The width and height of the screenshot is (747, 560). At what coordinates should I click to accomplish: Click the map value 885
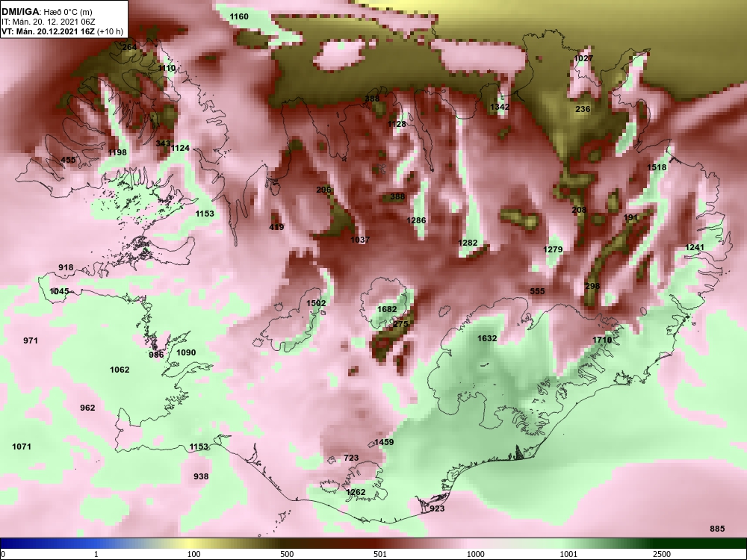717,529
